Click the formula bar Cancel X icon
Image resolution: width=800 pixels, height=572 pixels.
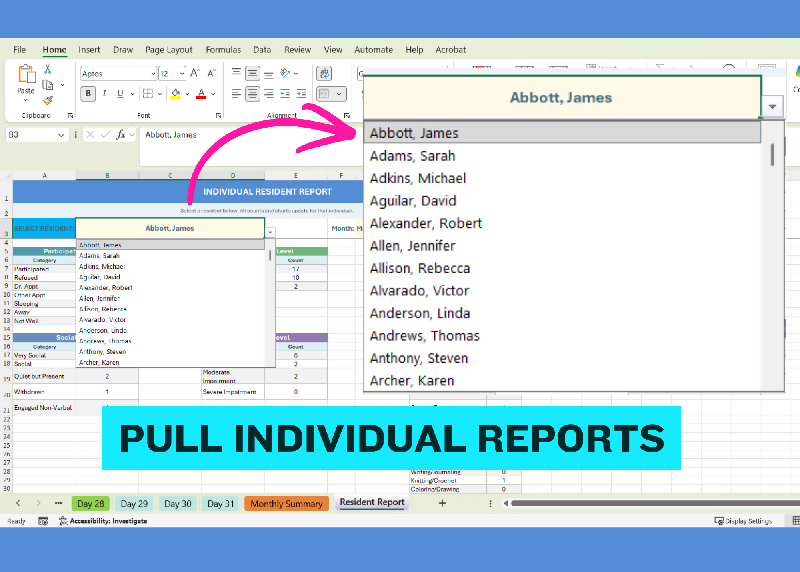pyautogui.click(x=90, y=135)
